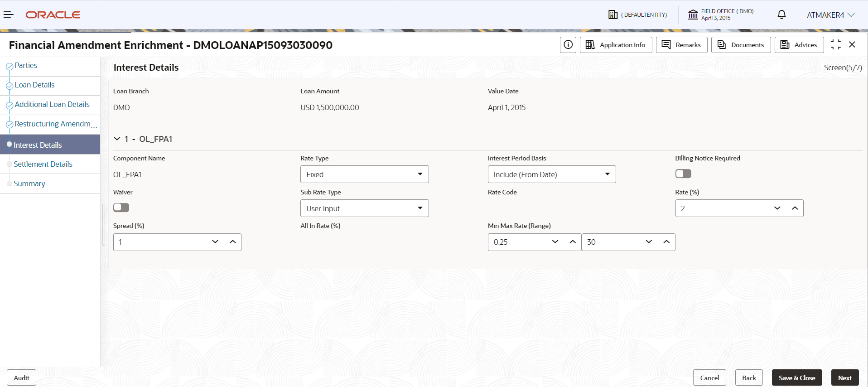The image size is (868, 387).
Task: Open the Sub Rate Type dropdown
Action: point(365,208)
